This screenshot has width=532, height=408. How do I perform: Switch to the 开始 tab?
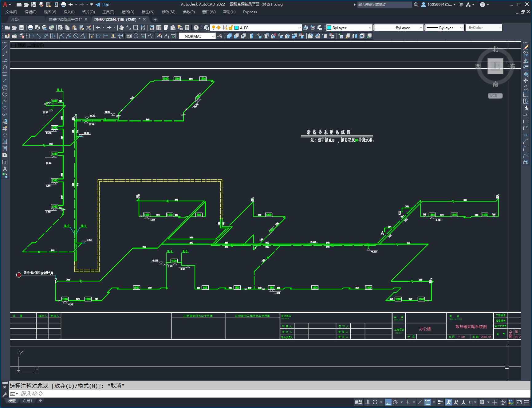coord(15,19)
